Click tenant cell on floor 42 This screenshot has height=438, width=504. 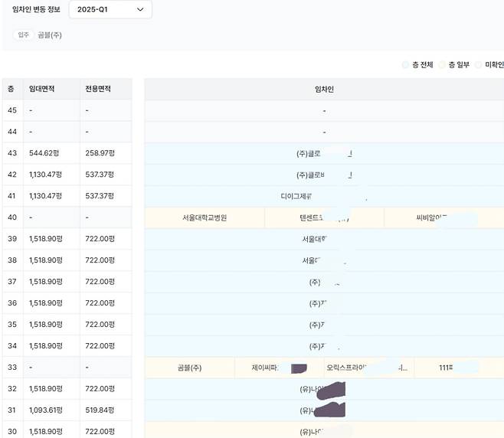click(x=324, y=175)
